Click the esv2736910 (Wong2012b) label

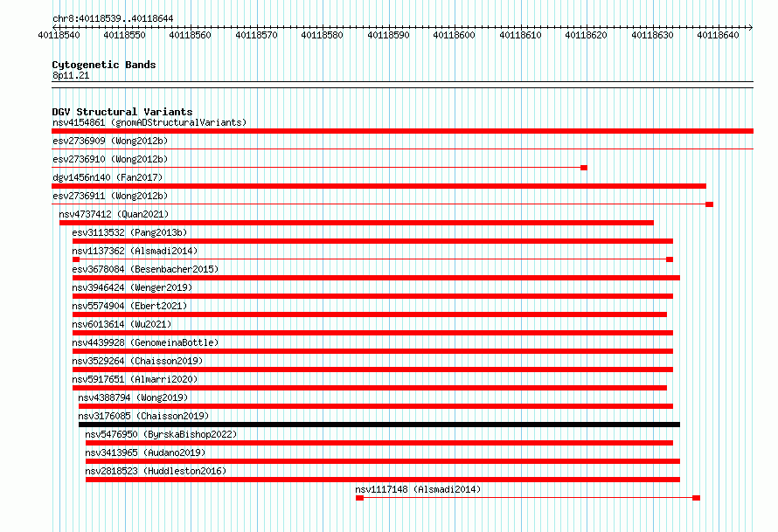pos(110,159)
